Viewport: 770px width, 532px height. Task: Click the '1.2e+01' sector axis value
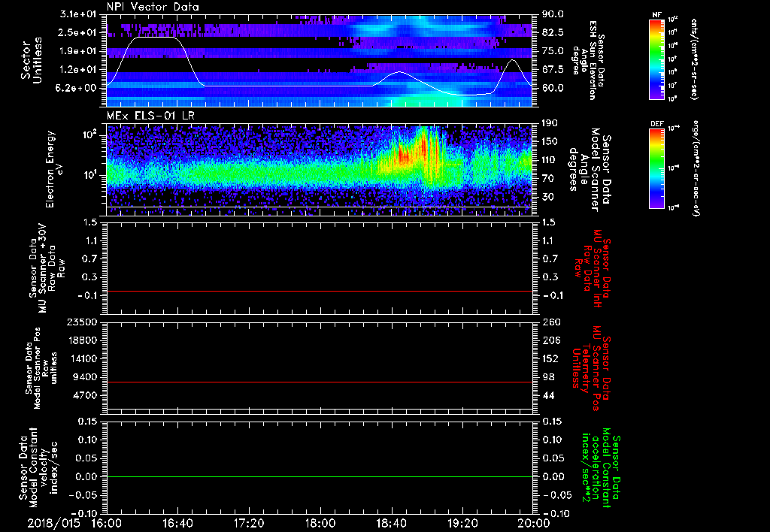click(x=78, y=69)
